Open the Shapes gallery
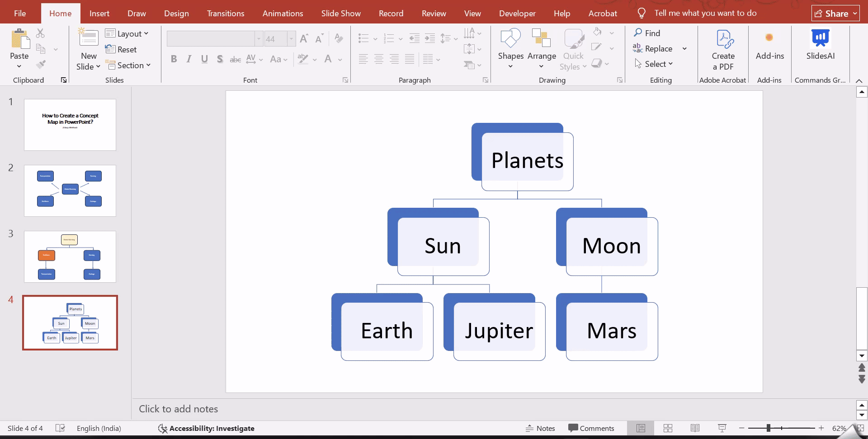Viewport: 868px width, 439px height. point(510,48)
